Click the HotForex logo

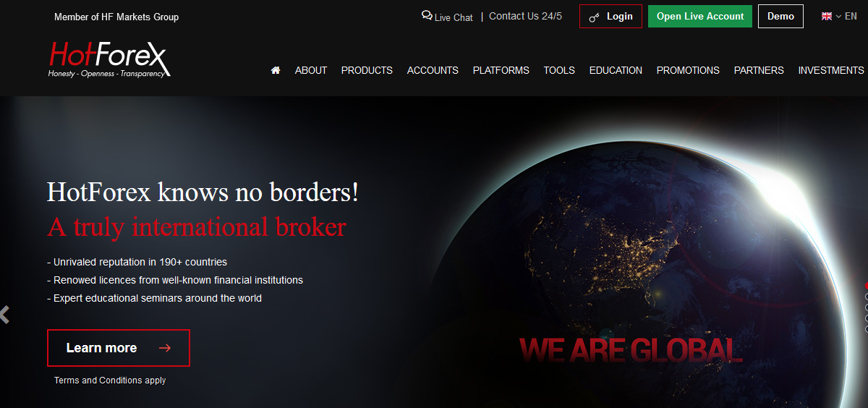(x=109, y=59)
